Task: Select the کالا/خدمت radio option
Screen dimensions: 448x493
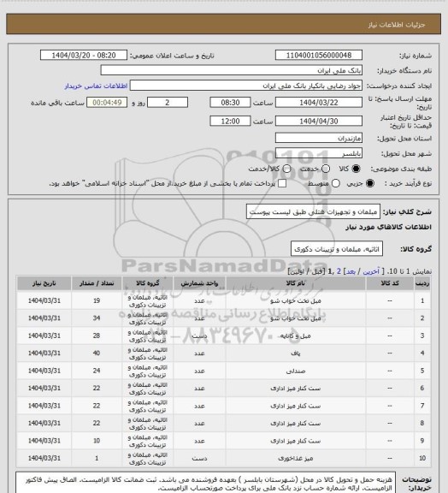Action: [x=286, y=169]
